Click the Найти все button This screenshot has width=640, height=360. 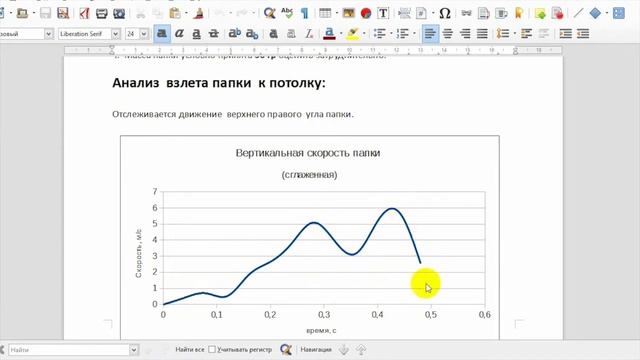[190, 349]
